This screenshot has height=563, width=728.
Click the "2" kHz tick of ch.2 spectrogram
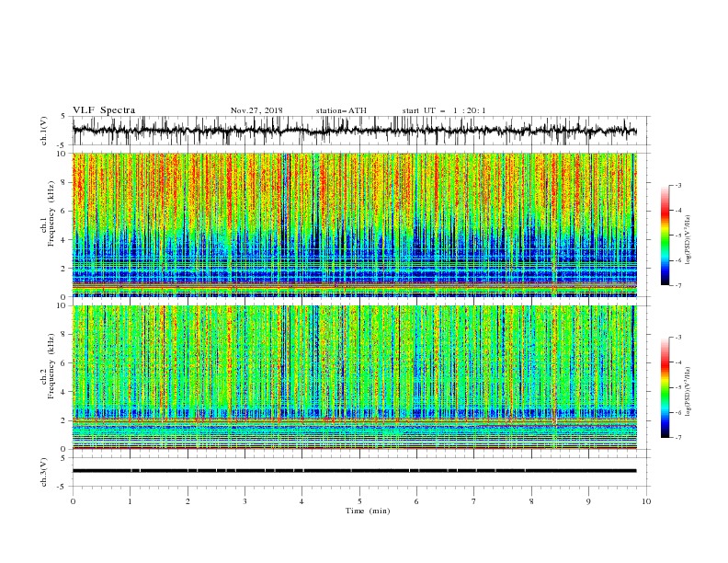coord(65,420)
